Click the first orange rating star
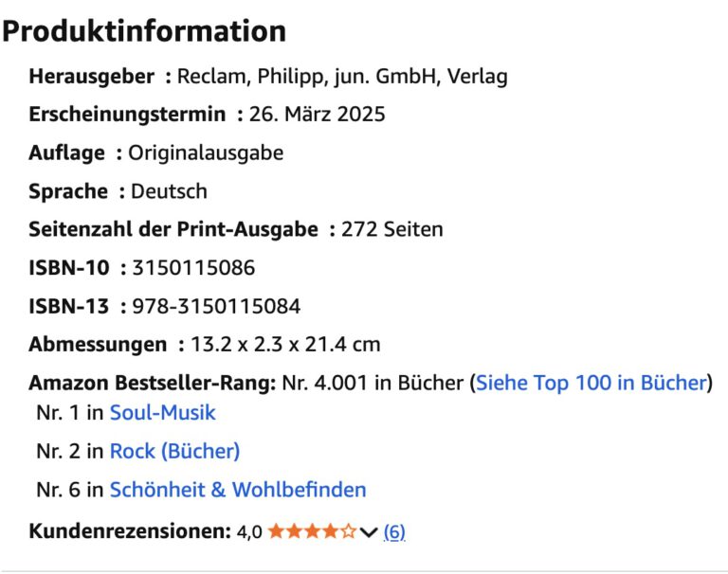Image resolution: width=728 pixels, height=574 pixels. (x=276, y=531)
